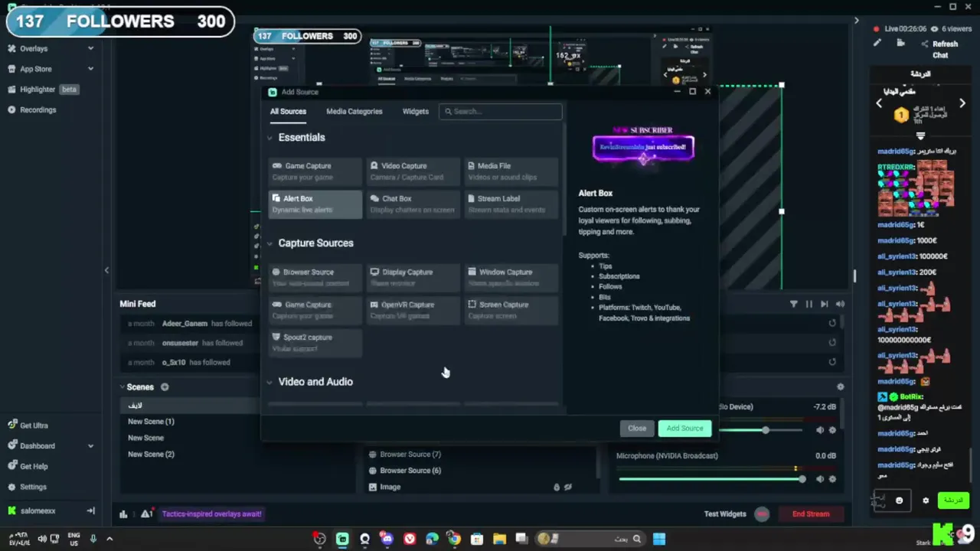Choose the Video Capture source tile
Image resolution: width=980 pixels, height=551 pixels.
(x=413, y=171)
